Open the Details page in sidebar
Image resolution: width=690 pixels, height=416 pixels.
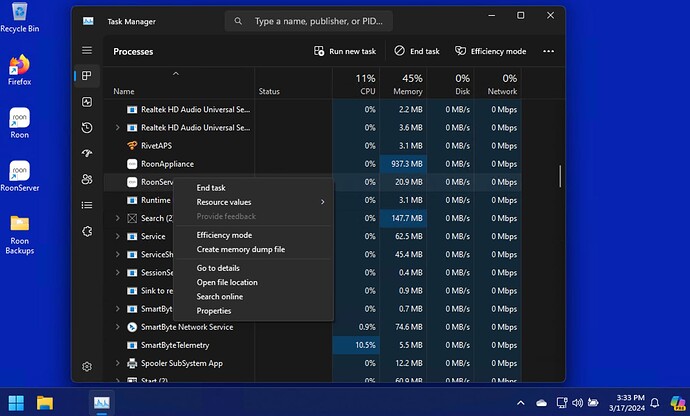pyautogui.click(x=87, y=205)
